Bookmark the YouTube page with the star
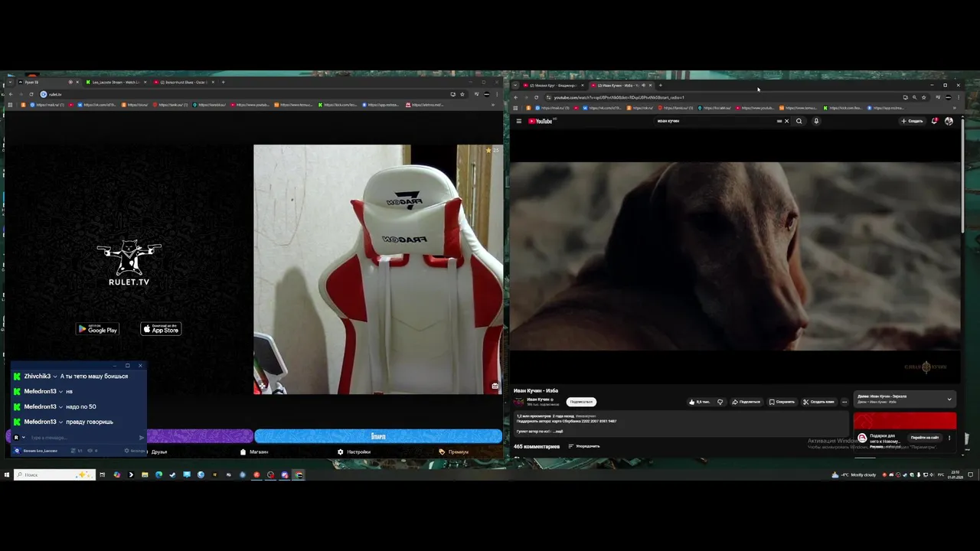The width and height of the screenshot is (980, 551). click(923, 97)
